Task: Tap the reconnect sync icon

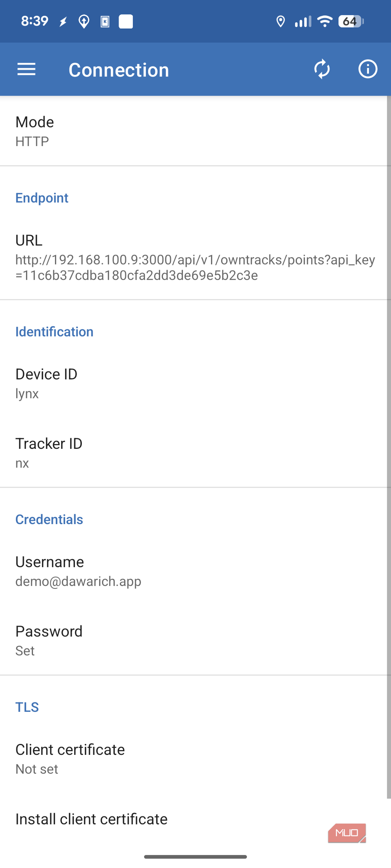Action: 322,69
